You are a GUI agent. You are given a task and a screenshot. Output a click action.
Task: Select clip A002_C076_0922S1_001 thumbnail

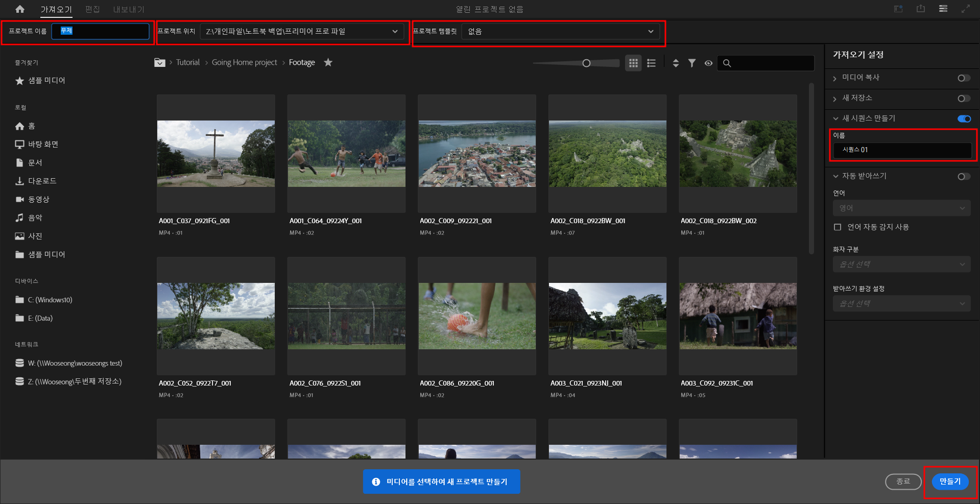[x=347, y=316]
